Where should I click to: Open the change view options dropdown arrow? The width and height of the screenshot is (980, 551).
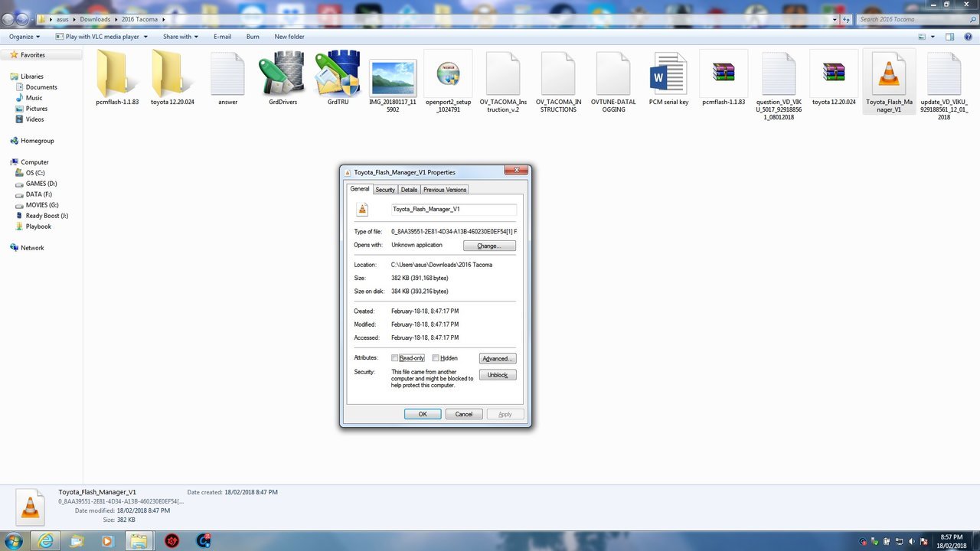(x=932, y=37)
